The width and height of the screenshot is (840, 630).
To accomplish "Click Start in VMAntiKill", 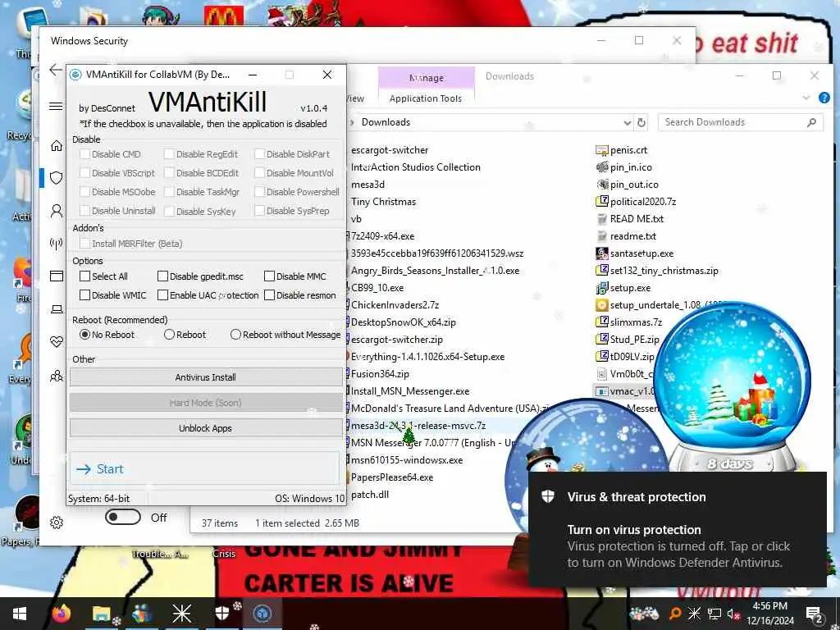I will coord(206,469).
